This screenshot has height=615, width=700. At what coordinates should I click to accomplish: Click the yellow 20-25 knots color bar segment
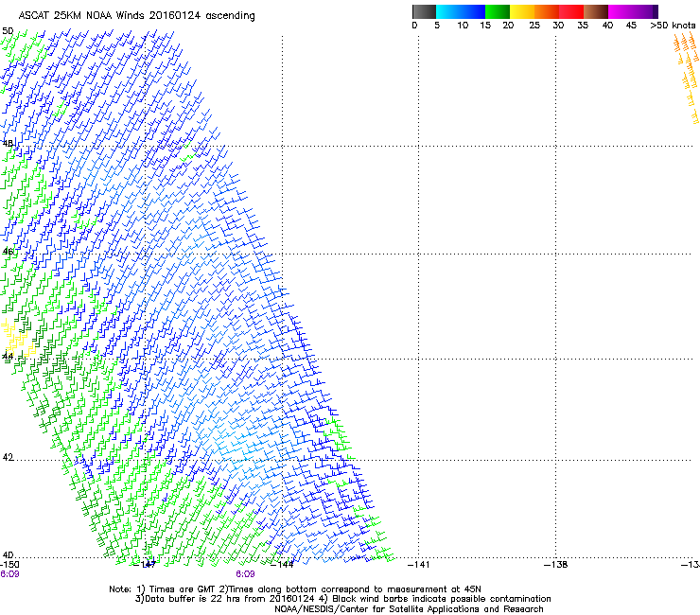tap(522, 11)
